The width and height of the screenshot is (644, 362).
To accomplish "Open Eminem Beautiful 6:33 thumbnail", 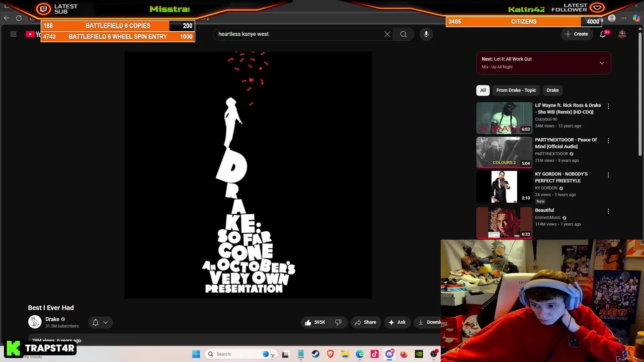I will click(504, 222).
